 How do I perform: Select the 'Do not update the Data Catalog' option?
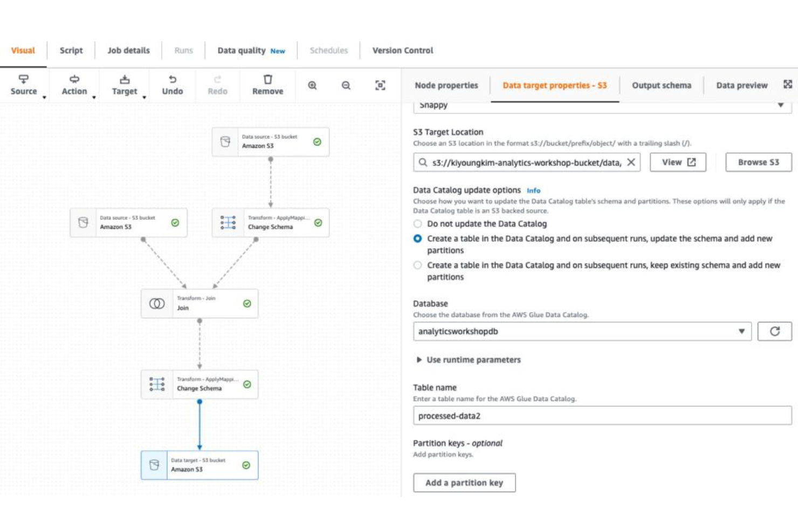click(x=418, y=224)
